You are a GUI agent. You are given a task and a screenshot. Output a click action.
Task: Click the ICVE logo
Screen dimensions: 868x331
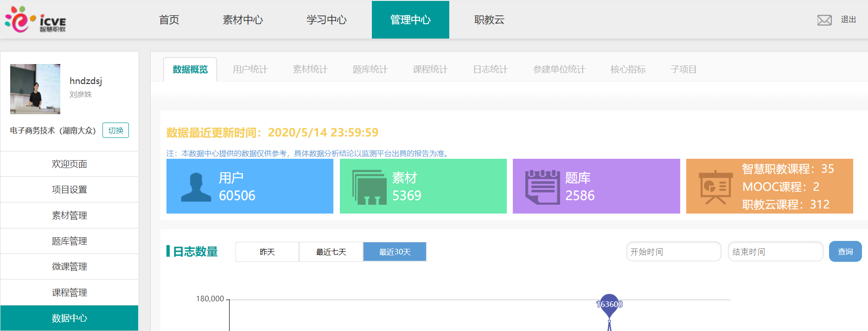click(36, 19)
